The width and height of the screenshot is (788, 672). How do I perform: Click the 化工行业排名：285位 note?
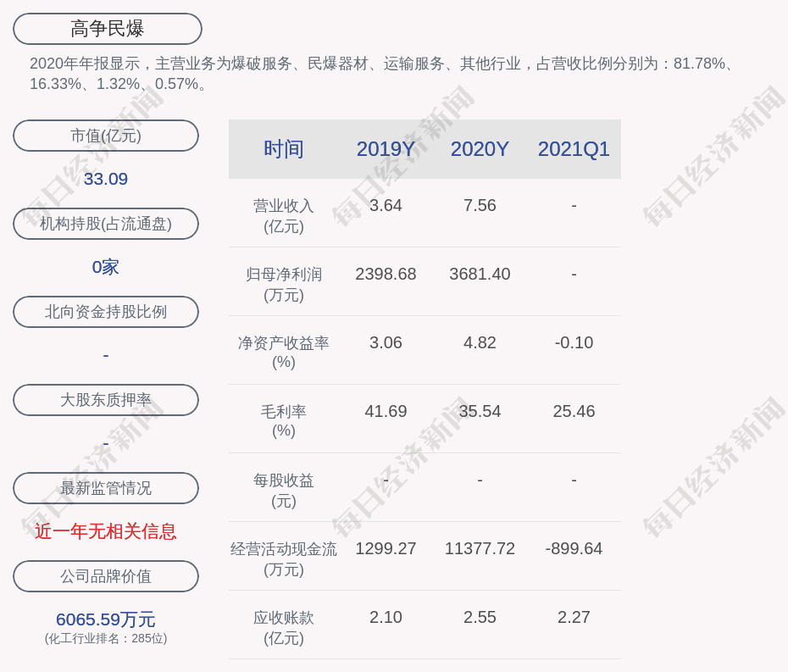pyautogui.click(x=106, y=638)
